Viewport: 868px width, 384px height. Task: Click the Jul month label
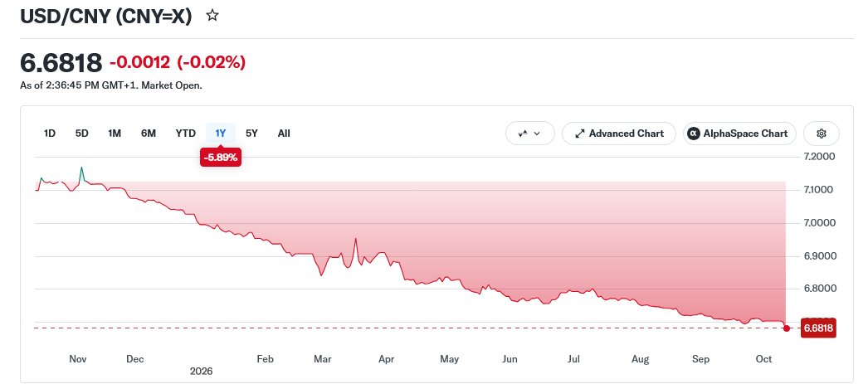(574, 359)
